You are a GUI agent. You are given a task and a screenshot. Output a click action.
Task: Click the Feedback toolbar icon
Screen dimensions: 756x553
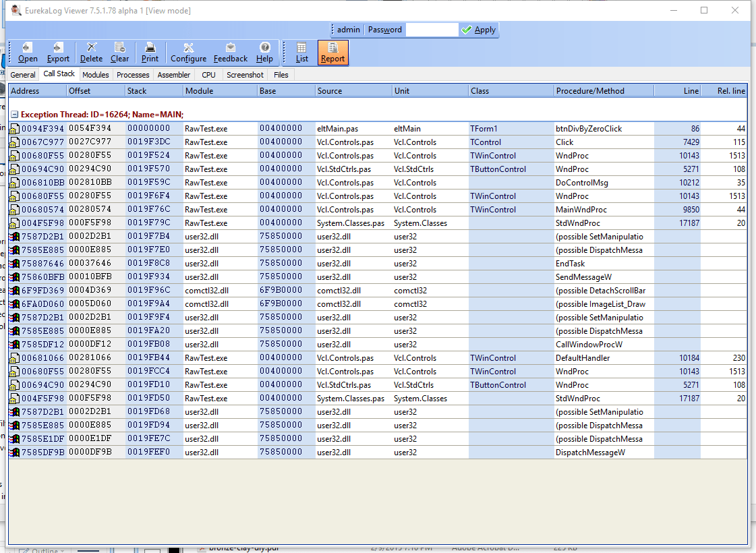[x=231, y=53]
